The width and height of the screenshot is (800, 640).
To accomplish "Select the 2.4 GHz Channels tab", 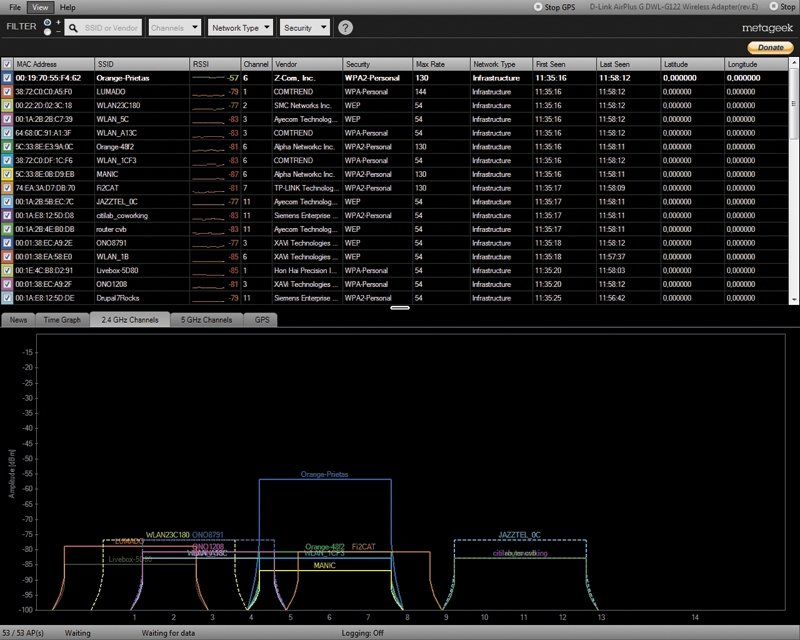I will [x=130, y=319].
